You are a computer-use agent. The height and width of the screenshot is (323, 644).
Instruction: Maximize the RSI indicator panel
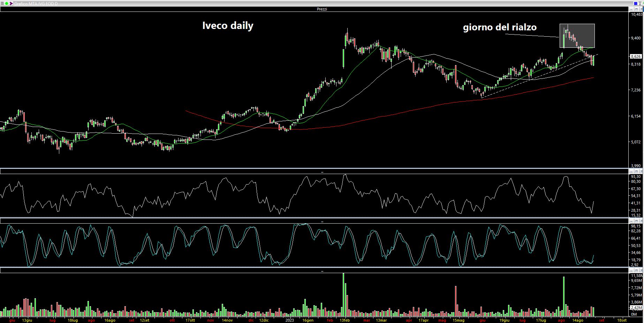click(x=636, y=171)
